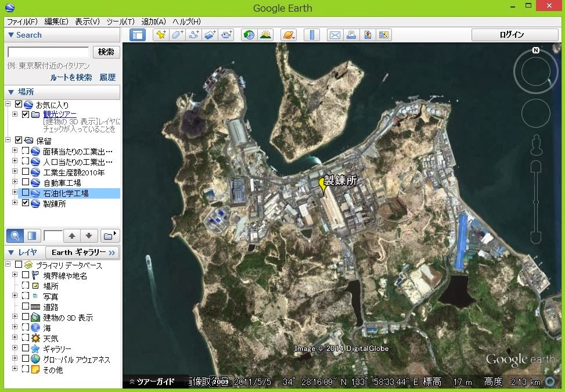Move item down with arrow button
Screen dimensions: 565x392
click(x=89, y=236)
